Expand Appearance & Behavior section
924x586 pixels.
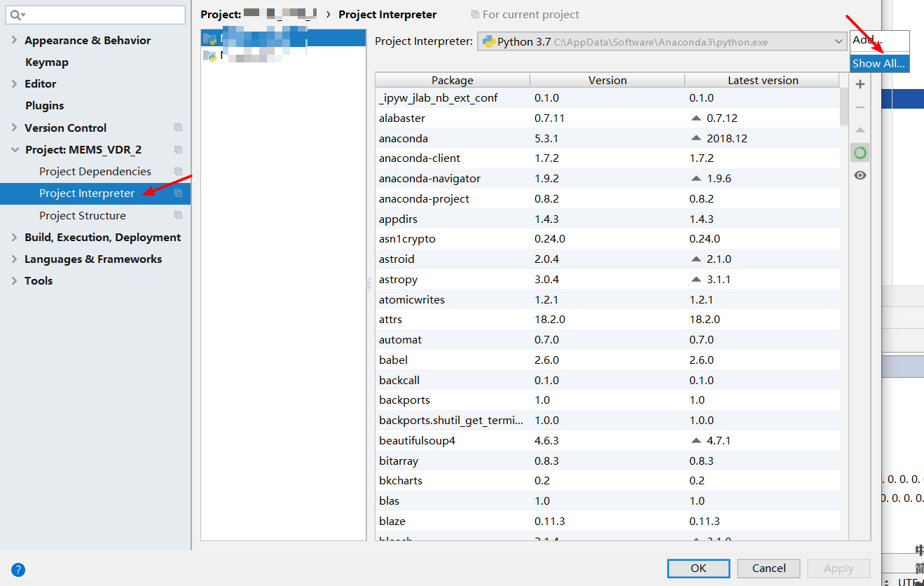(x=14, y=40)
